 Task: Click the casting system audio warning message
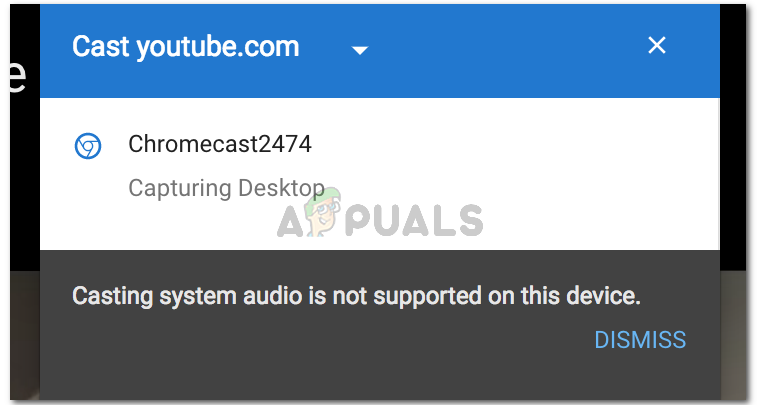click(x=356, y=295)
